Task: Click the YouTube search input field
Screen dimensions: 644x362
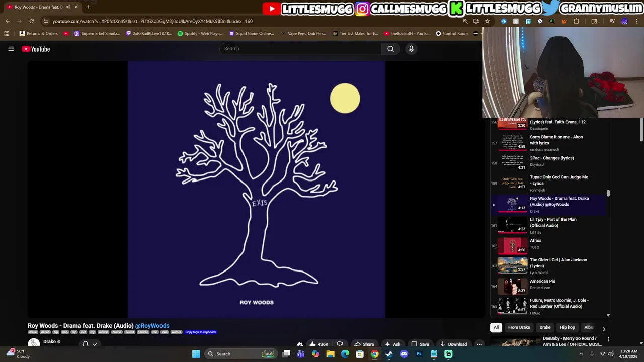Action: tap(300, 49)
